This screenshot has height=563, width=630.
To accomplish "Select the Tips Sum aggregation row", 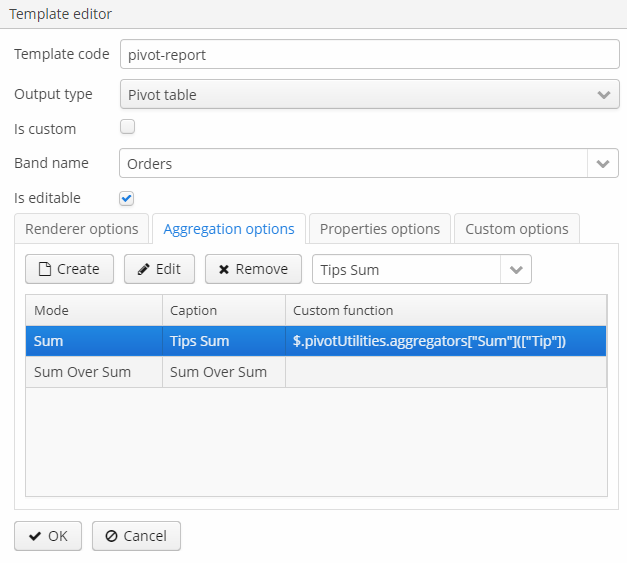I will point(316,341).
